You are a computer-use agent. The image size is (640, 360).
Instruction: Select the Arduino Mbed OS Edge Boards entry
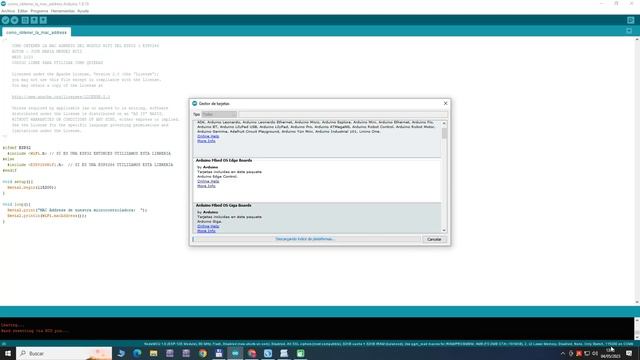tap(317, 180)
